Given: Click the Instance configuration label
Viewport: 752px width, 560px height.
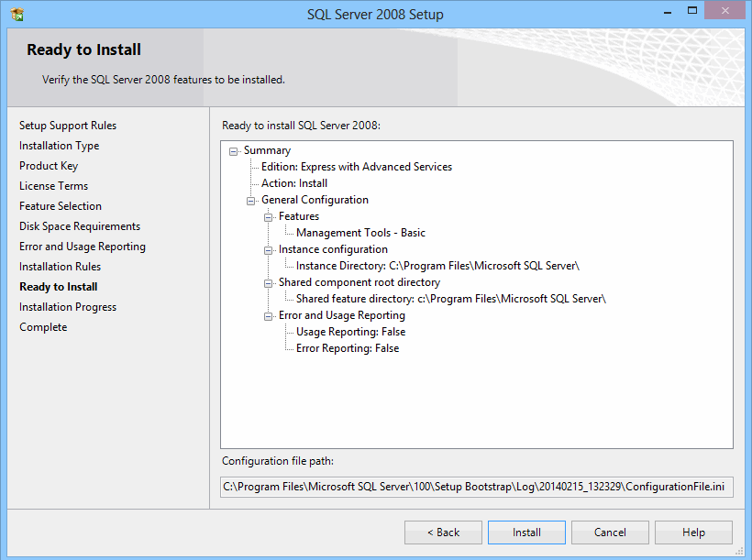Looking at the screenshot, I should tap(333, 250).
